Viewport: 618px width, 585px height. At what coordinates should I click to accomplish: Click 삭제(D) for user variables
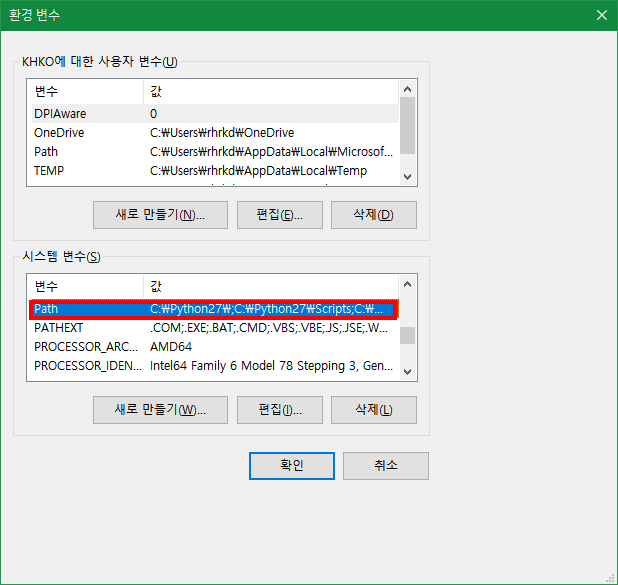[374, 215]
